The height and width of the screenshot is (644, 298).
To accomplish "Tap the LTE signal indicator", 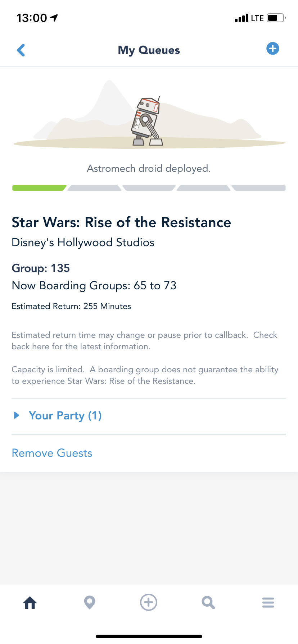I will pyautogui.click(x=249, y=18).
